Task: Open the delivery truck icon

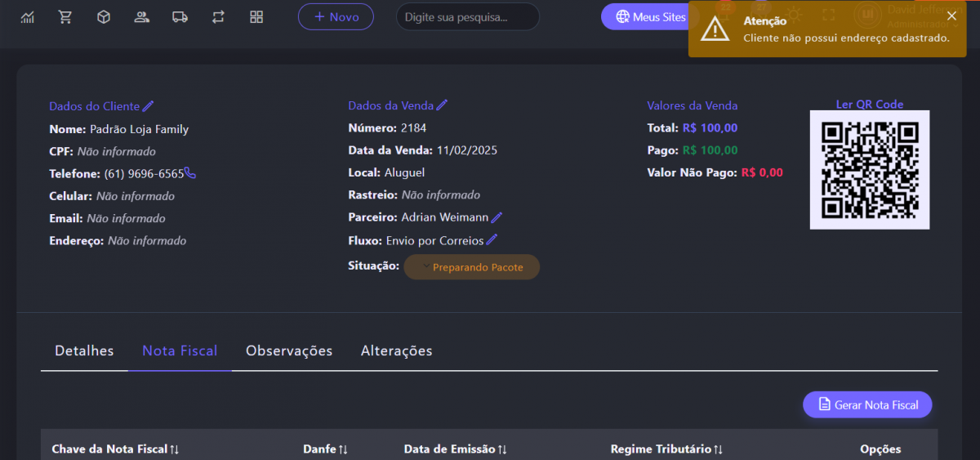Action: coord(180,17)
